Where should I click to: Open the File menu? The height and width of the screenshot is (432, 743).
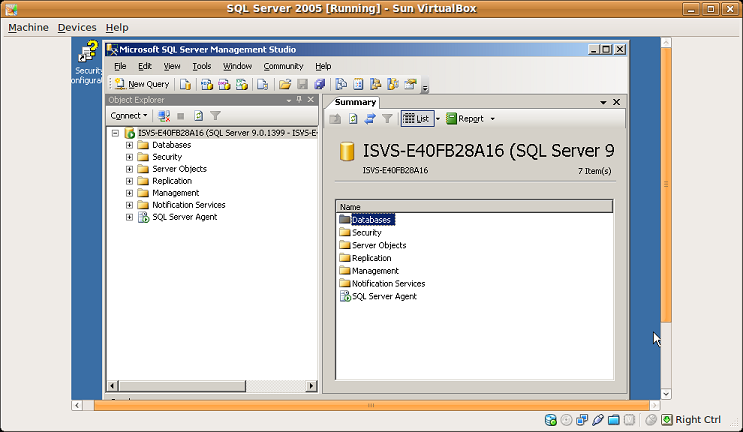tap(120, 66)
